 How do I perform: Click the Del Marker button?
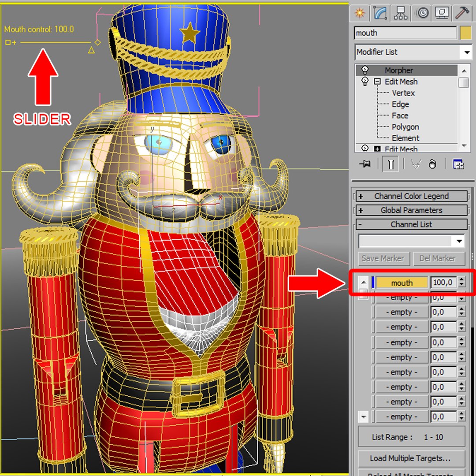(439, 258)
